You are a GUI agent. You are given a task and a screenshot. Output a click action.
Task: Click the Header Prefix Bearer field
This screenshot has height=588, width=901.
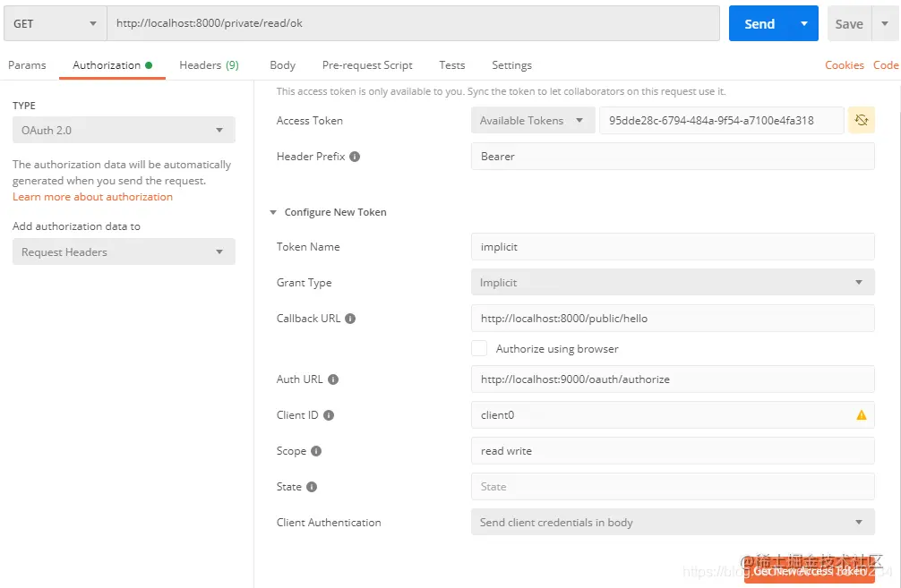673,157
